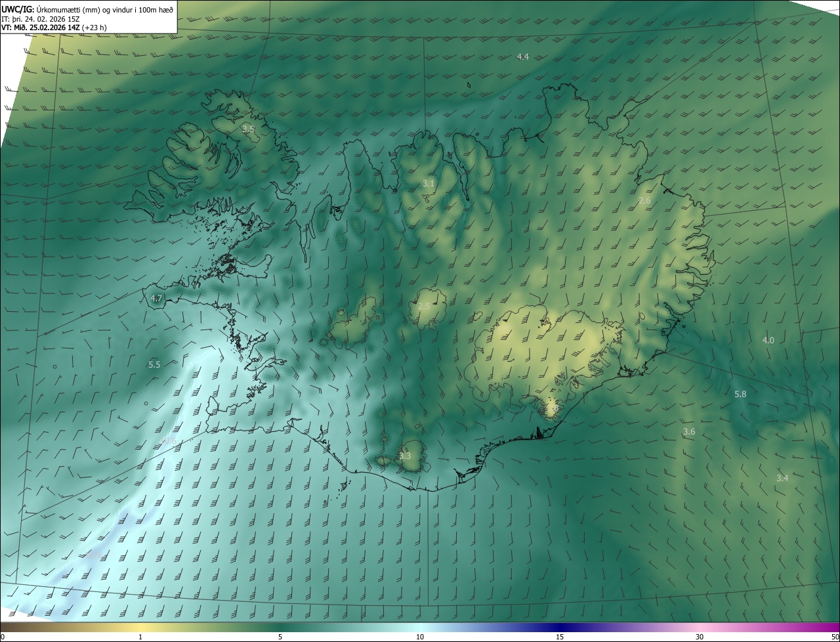
Task: Click the 2.5 value label on Hofsjökull glacier
Action: click(x=424, y=307)
